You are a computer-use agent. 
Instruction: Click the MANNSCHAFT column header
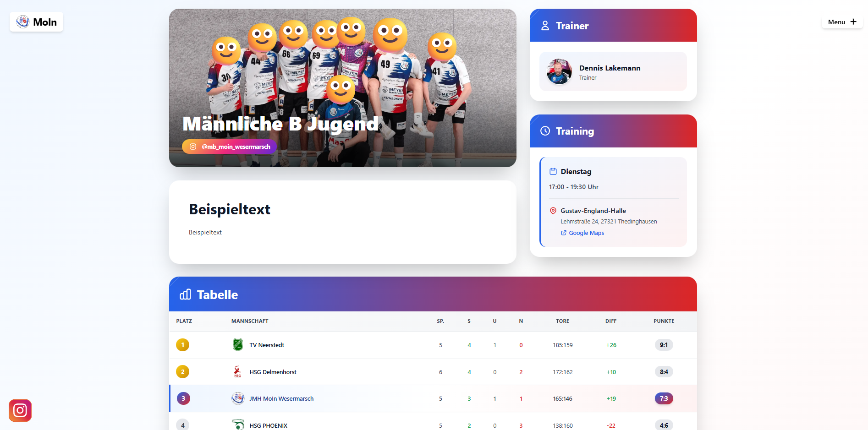coord(250,321)
